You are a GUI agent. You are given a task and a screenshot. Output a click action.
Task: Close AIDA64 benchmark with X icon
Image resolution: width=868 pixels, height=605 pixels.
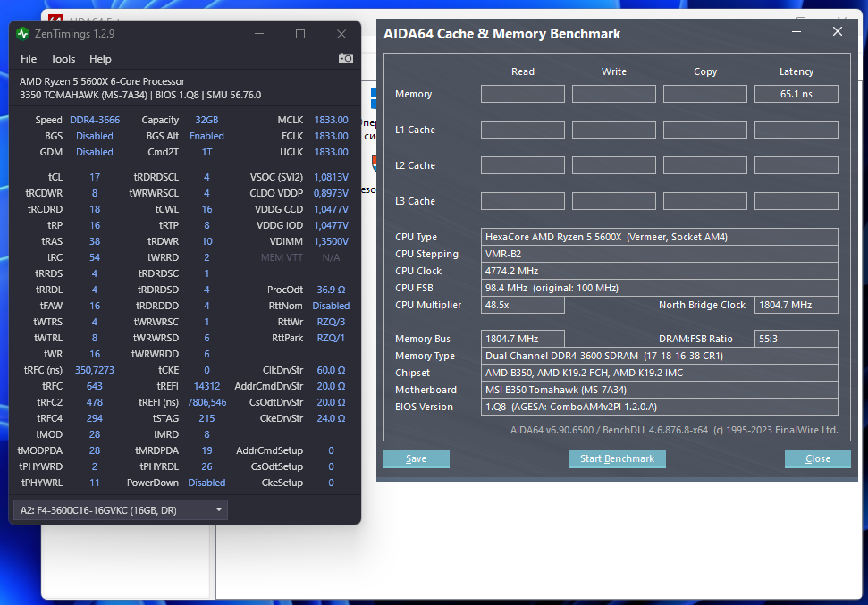pos(838,32)
